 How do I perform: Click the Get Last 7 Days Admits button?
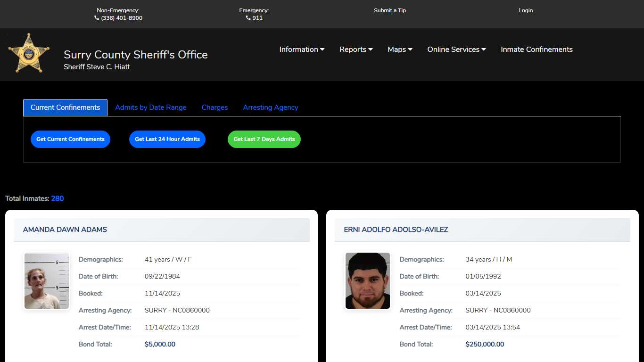pos(264,139)
